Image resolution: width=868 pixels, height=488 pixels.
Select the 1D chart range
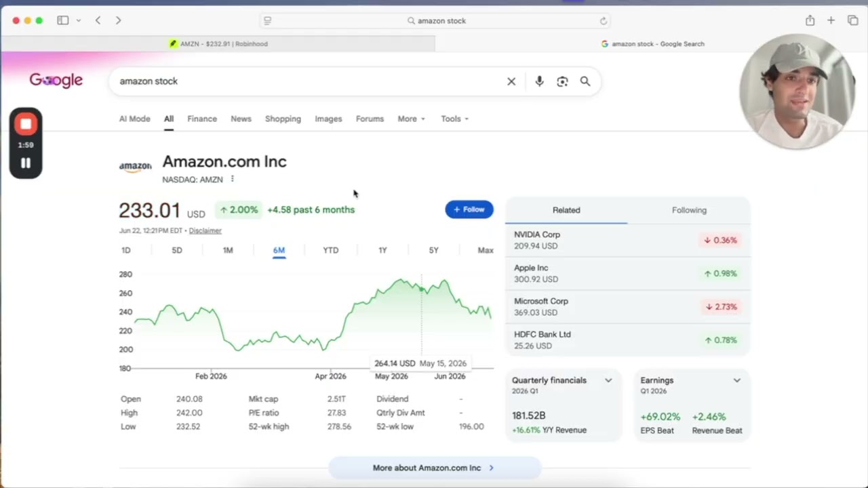tap(125, 250)
